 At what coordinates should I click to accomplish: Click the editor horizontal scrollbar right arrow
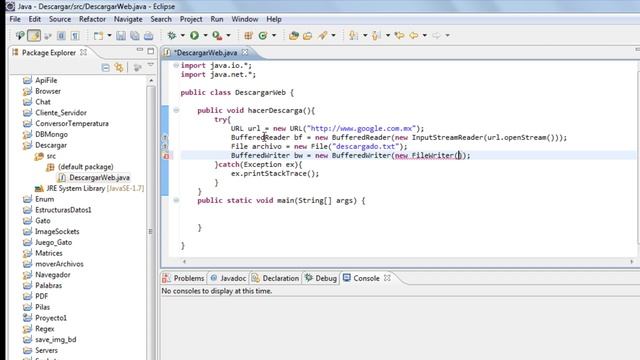(x=632, y=262)
